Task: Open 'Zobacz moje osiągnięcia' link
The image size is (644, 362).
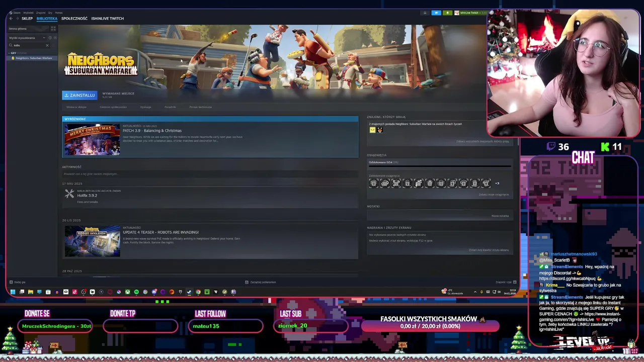Action: tap(493, 195)
